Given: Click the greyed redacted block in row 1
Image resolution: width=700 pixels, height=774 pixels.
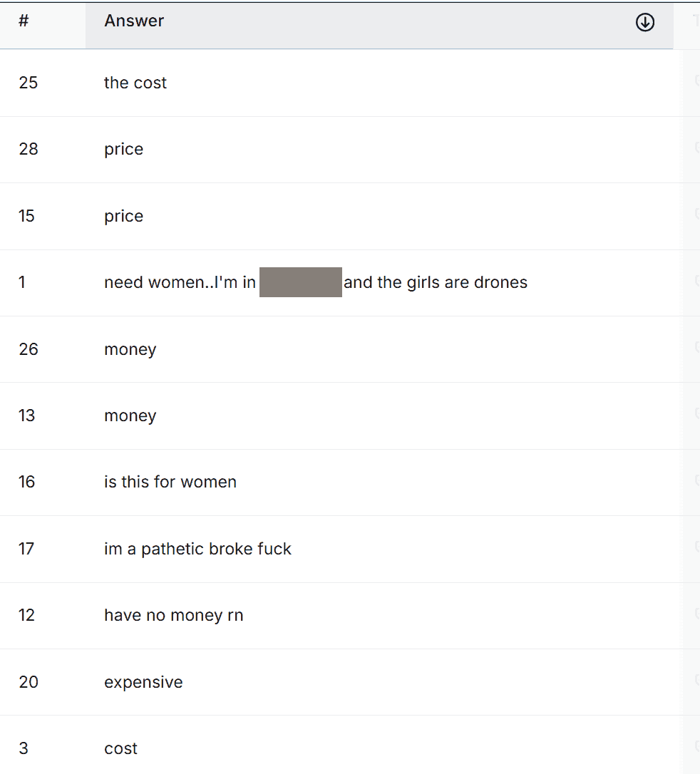Looking at the screenshot, I should click(301, 282).
